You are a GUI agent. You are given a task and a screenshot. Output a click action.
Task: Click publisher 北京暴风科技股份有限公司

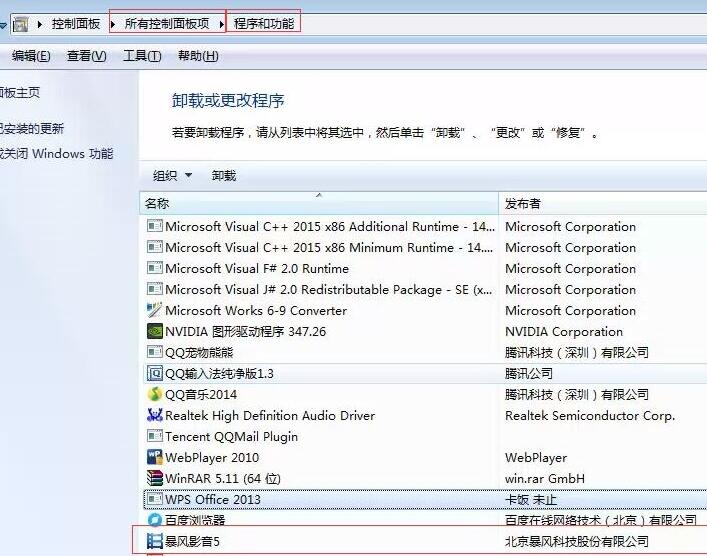tap(577, 541)
